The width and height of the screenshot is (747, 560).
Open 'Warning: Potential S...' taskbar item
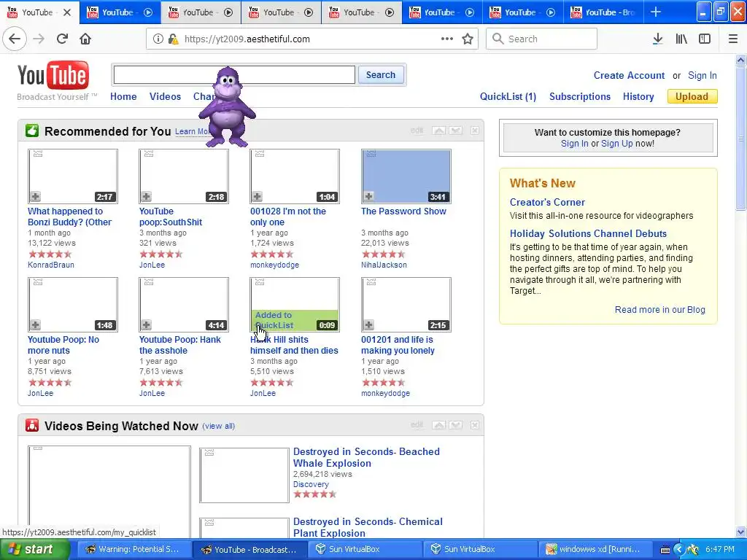[134, 549]
